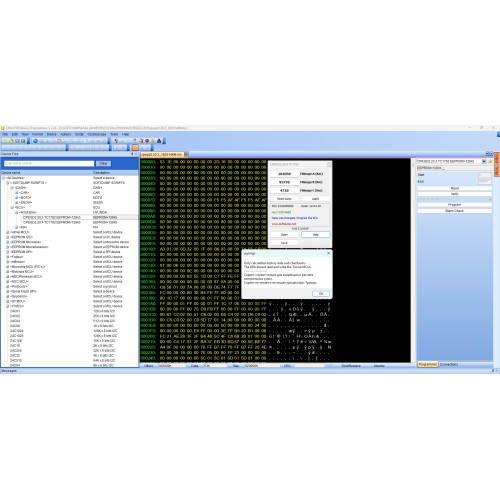This screenshot has width=500, height=500.
Task: Click the Mileage B value field
Action: 284,182
